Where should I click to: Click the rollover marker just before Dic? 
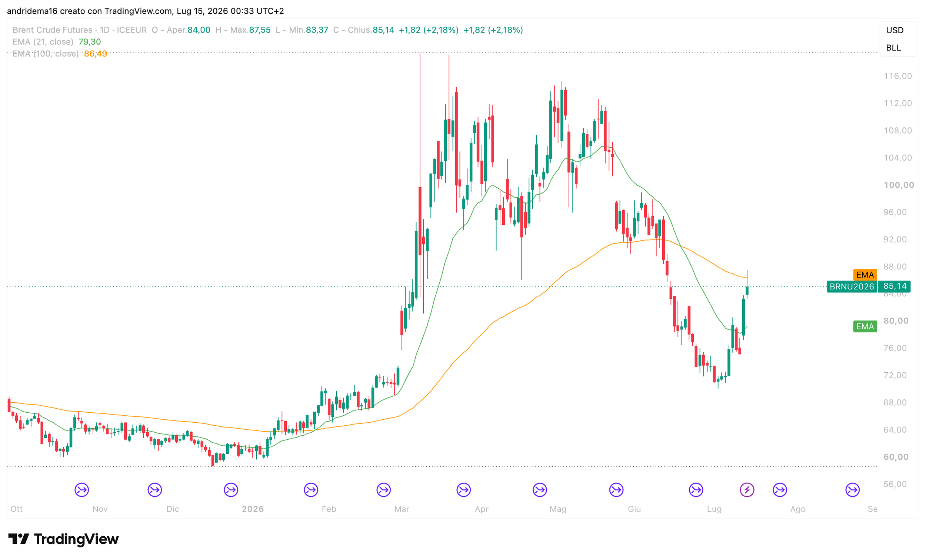(x=155, y=490)
